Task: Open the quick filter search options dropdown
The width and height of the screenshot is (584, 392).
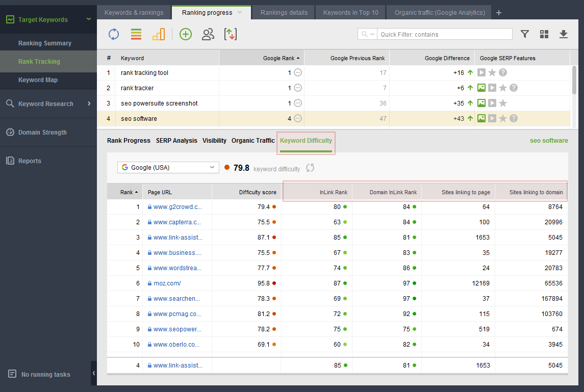Action: coord(367,34)
